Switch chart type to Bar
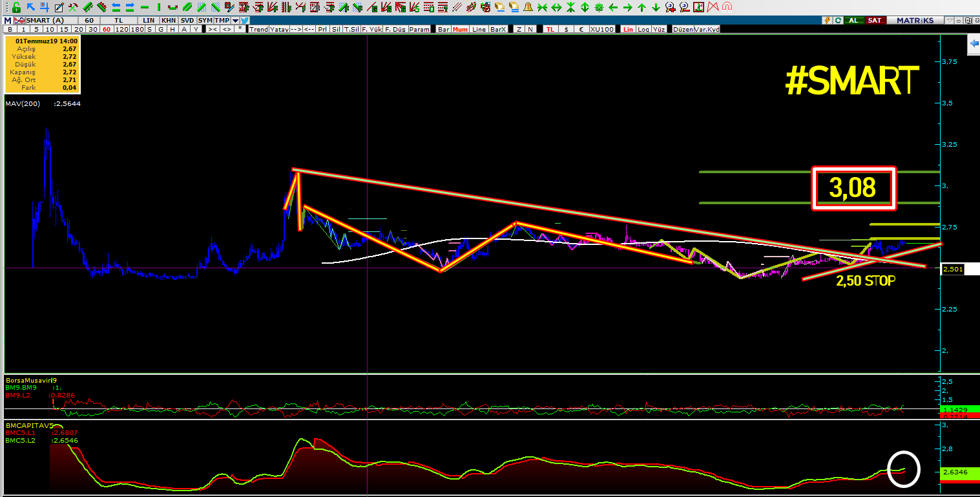The width and height of the screenshot is (980, 497). click(x=443, y=29)
